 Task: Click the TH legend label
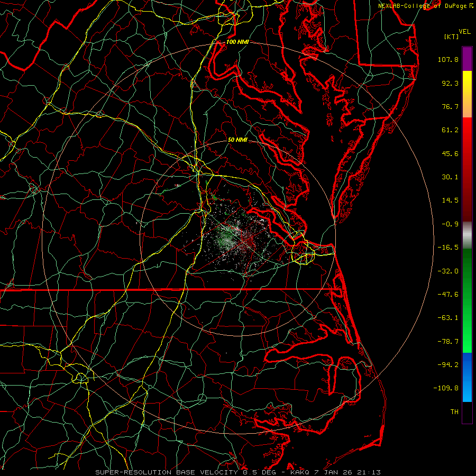tap(454, 412)
